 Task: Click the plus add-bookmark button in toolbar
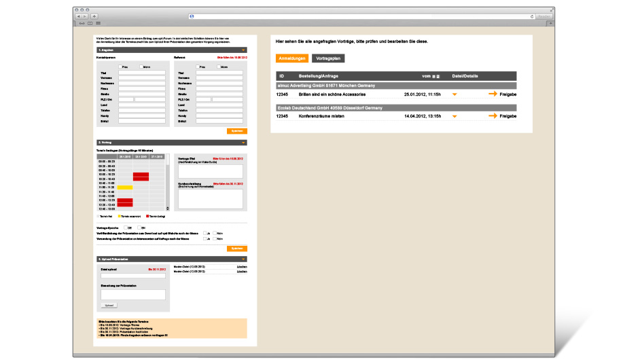(x=94, y=16)
